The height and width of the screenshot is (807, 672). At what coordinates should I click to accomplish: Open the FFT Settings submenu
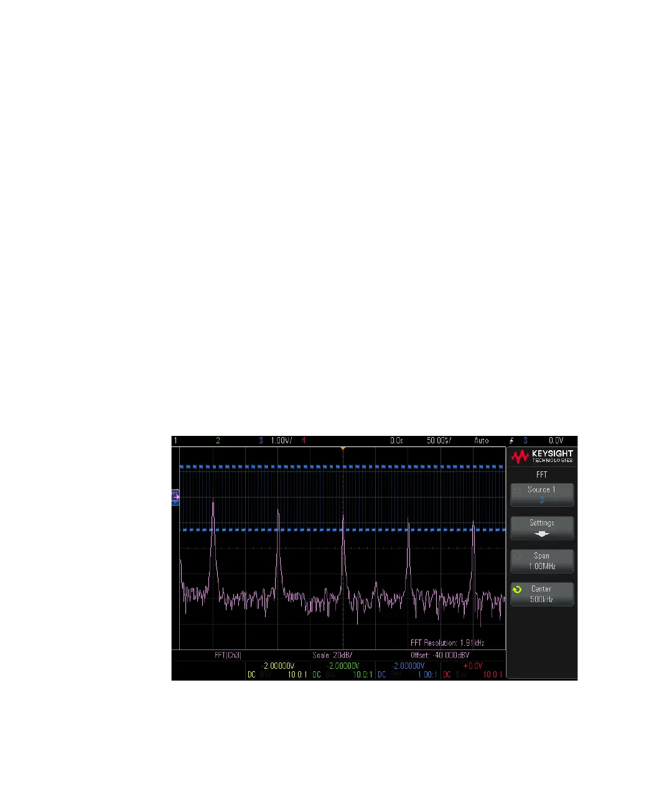[542, 528]
